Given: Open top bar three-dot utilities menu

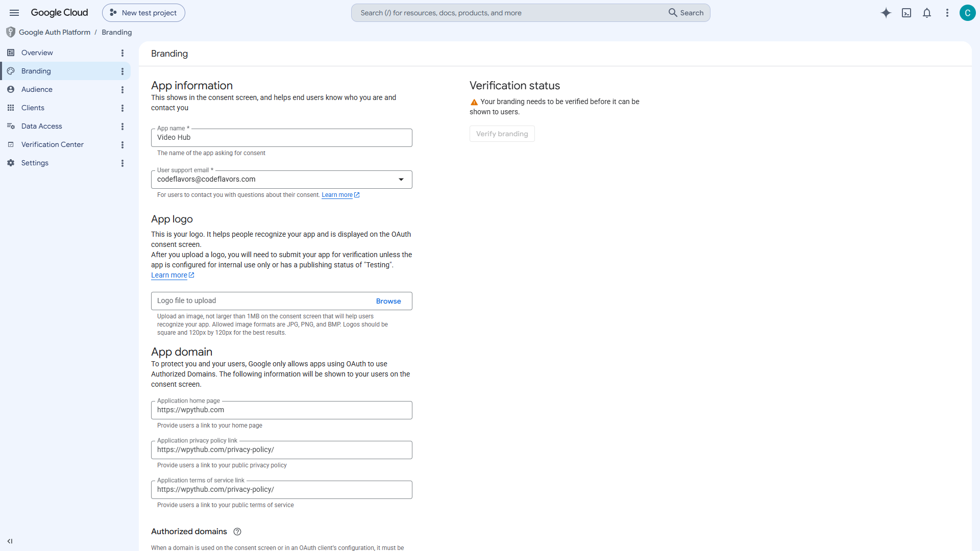Looking at the screenshot, I should 947,13.
